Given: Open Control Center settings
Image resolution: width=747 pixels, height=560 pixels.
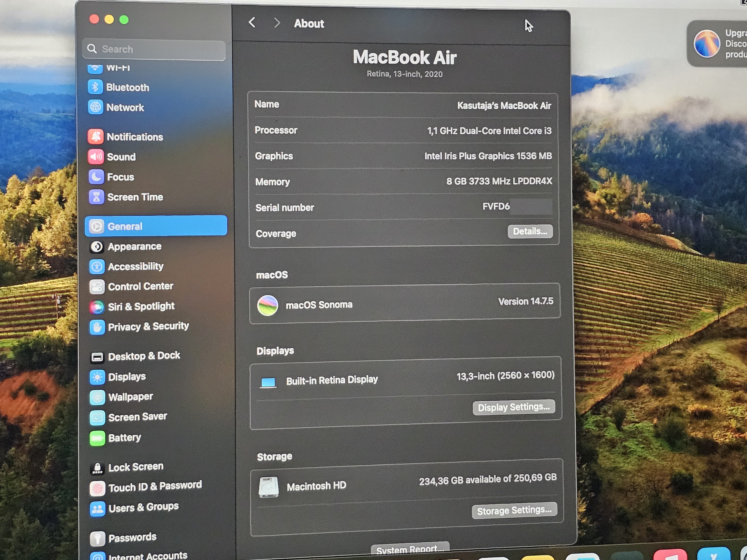Looking at the screenshot, I should [x=132, y=286].
